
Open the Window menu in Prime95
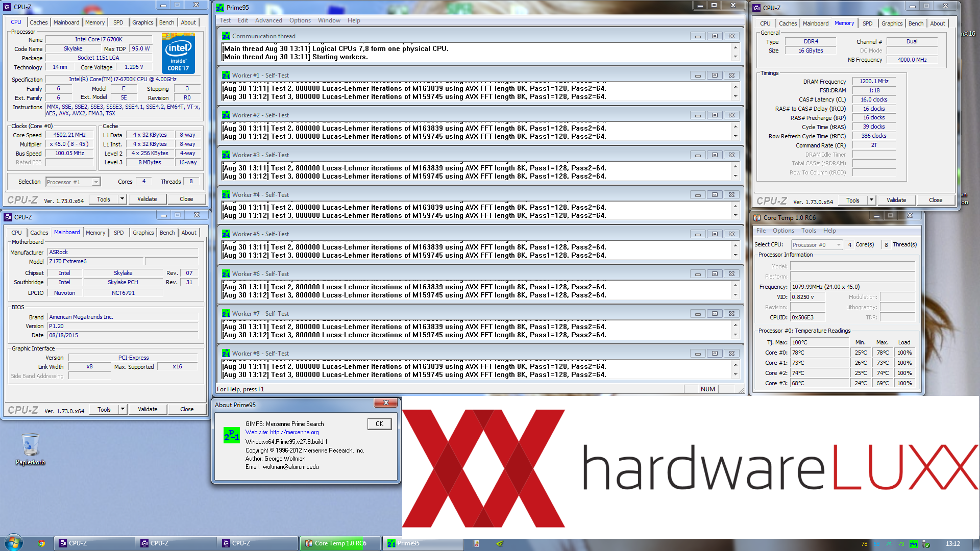[x=329, y=20]
